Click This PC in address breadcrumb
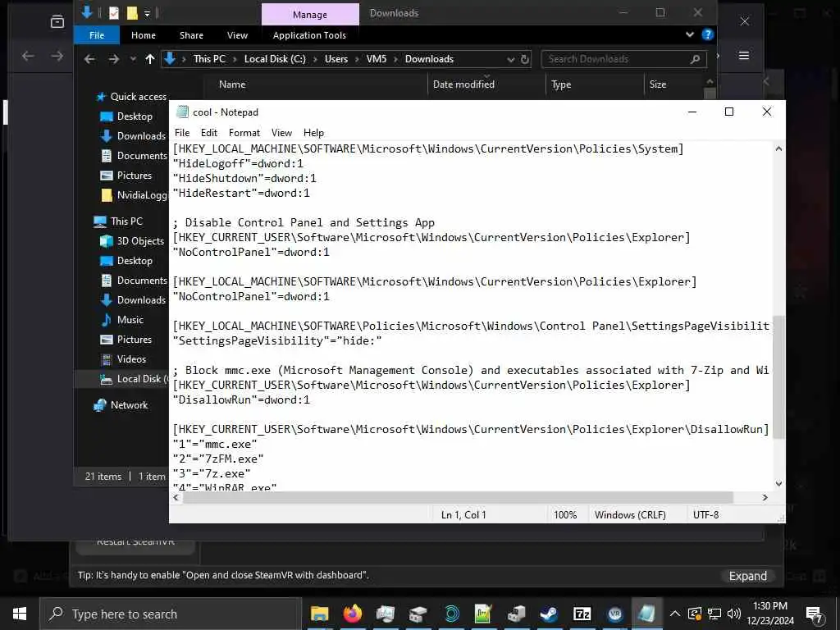The image size is (840, 630). (209, 59)
